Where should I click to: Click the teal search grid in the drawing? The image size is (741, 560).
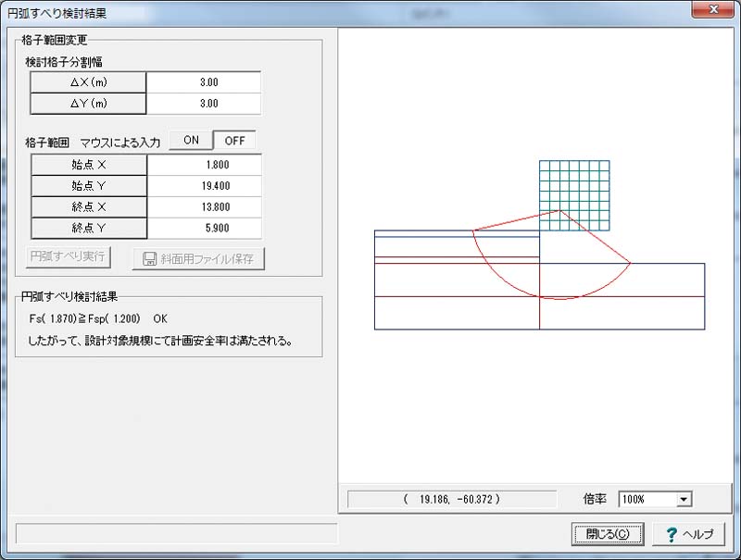[x=574, y=195]
